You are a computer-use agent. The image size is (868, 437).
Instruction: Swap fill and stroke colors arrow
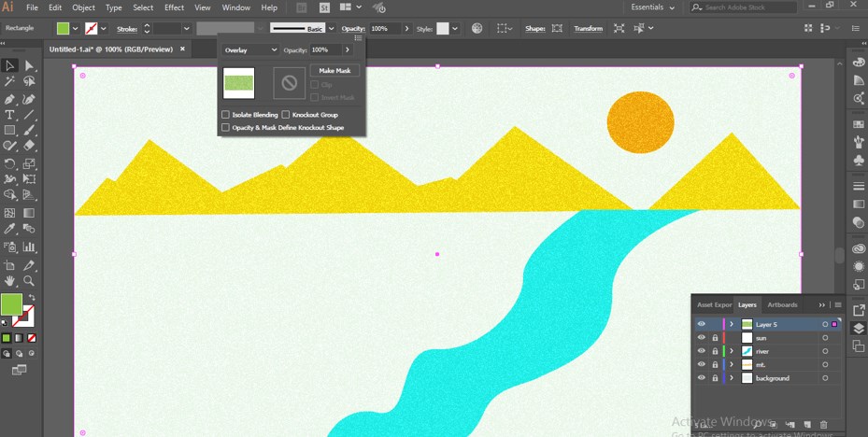(32, 298)
